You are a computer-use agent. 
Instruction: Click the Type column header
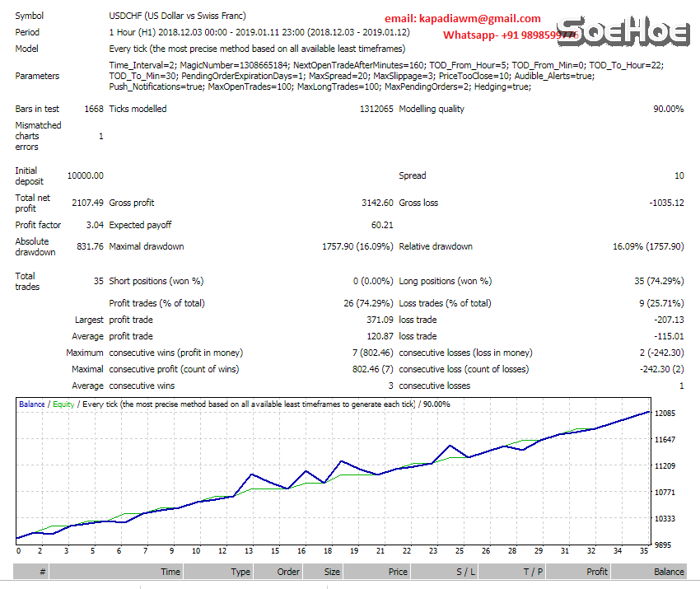click(240, 571)
